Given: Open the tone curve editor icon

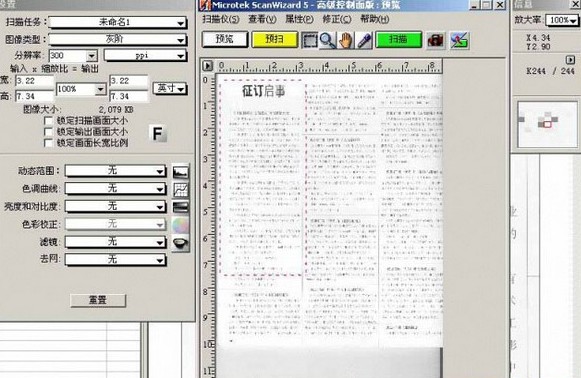Looking at the screenshot, I should tap(180, 189).
